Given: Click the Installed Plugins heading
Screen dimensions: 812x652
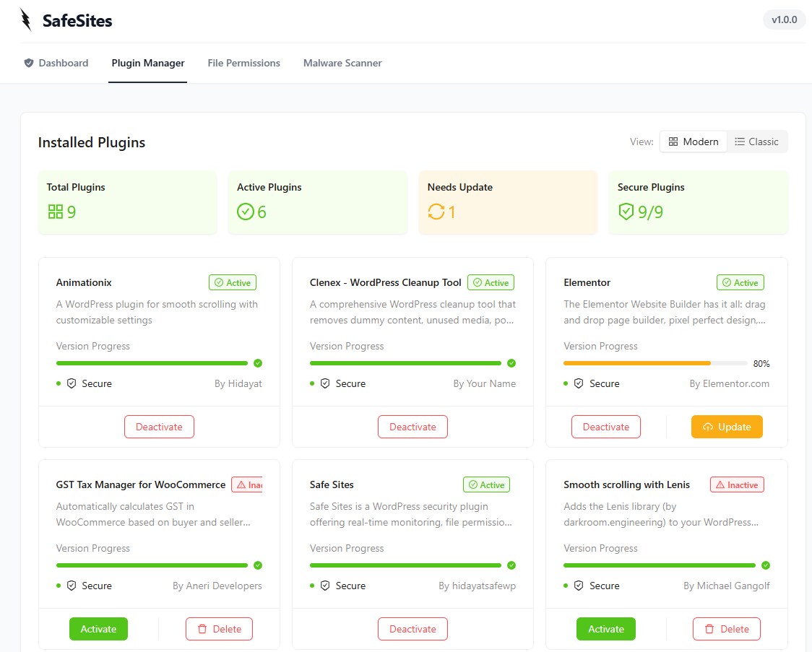Looking at the screenshot, I should (92, 142).
